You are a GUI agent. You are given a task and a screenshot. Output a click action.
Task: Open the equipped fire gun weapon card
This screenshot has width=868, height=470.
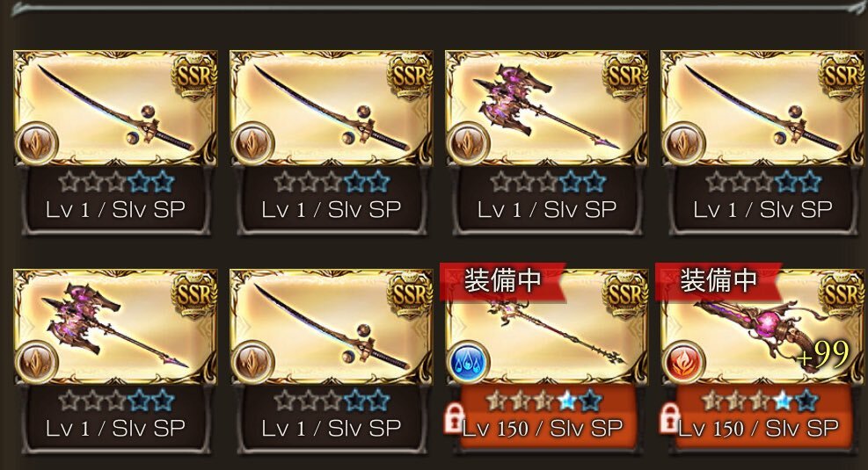pyautogui.click(x=764, y=327)
